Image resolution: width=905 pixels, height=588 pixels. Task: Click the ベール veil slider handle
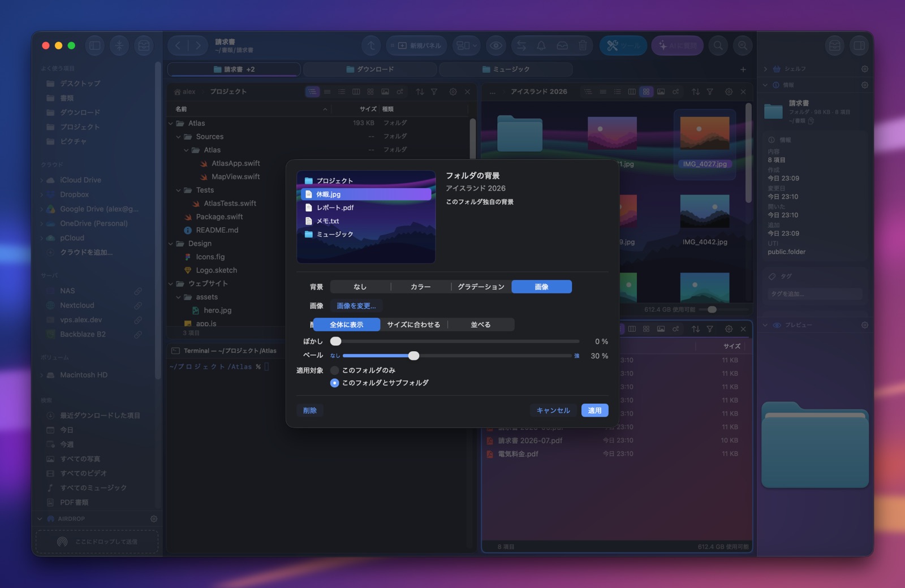[414, 356]
